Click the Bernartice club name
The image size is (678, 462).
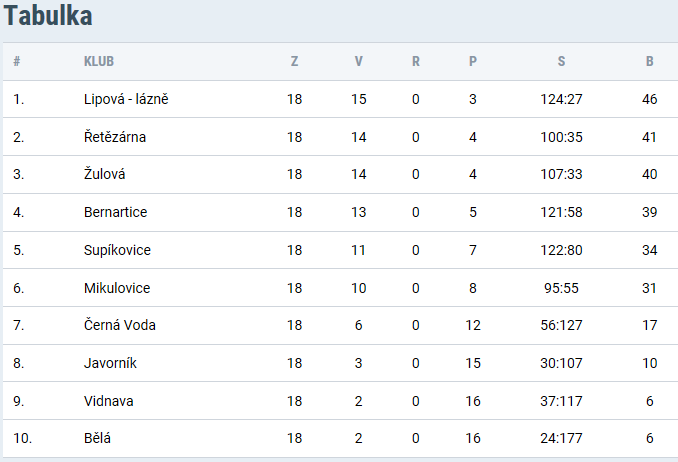(x=115, y=212)
